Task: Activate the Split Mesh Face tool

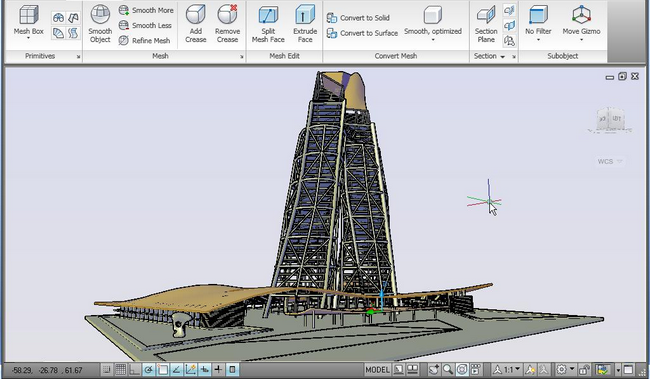Action: tap(268, 24)
